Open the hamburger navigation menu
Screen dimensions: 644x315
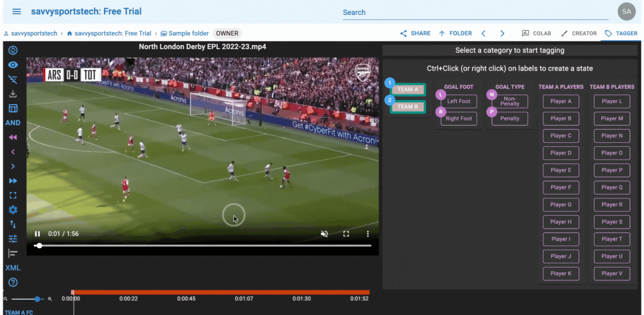coord(16,12)
